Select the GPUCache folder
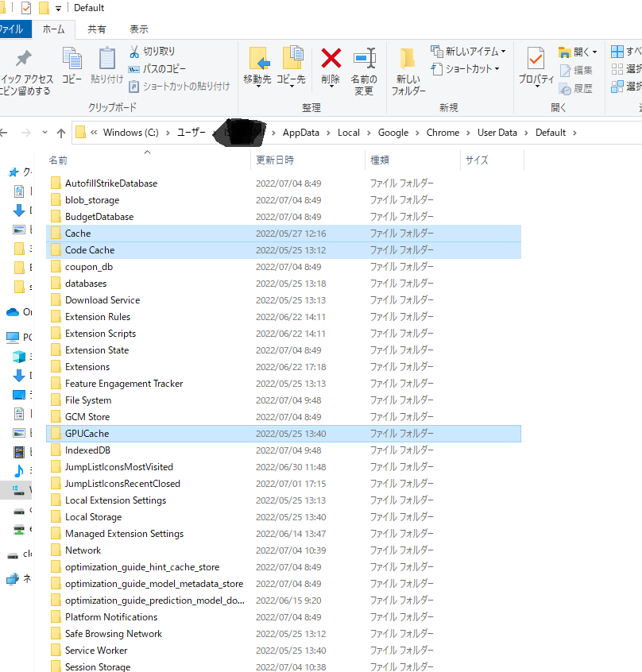The height and width of the screenshot is (672, 642). pos(87,434)
